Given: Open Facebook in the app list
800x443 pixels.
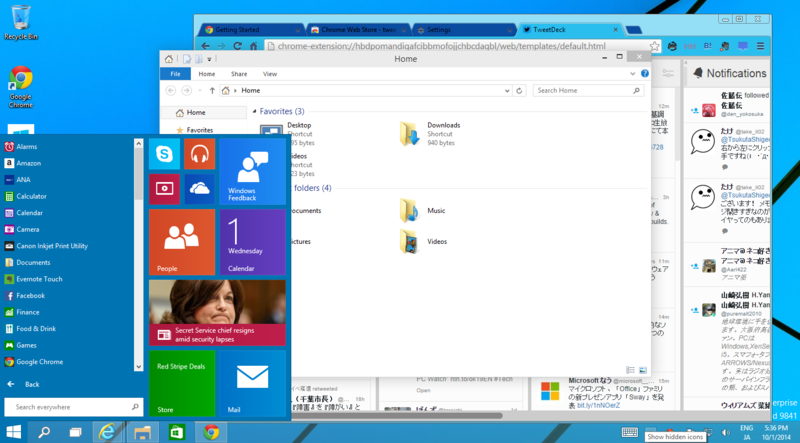Looking at the screenshot, I should click(31, 296).
